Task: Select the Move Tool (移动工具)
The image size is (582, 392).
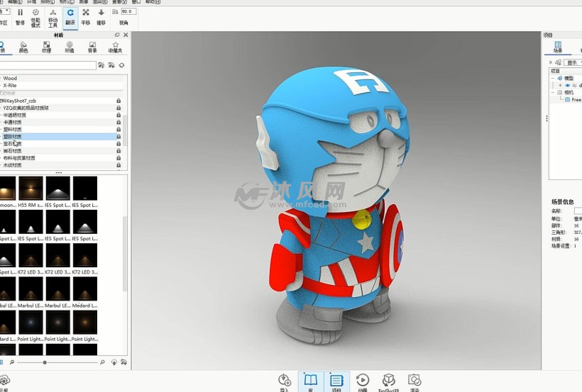Action: coord(53,16)
